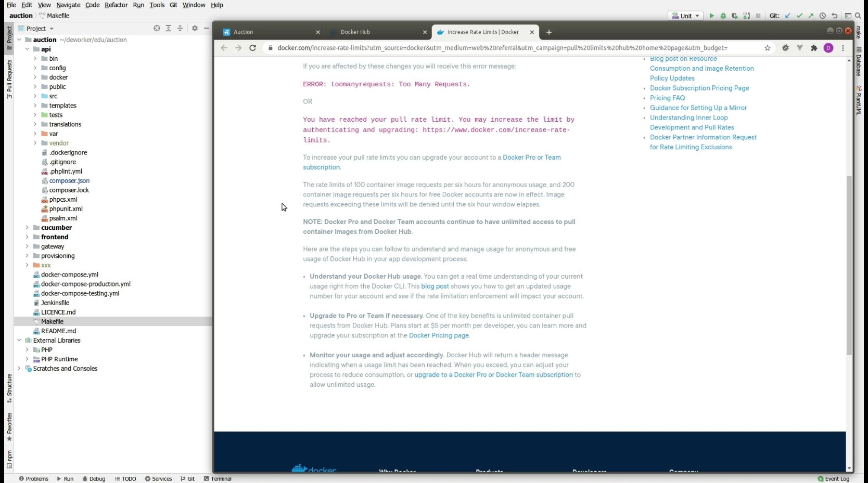This screenshot has width=868, height=483.
Task: Go forward in the browser
Action: coord(238,48)
